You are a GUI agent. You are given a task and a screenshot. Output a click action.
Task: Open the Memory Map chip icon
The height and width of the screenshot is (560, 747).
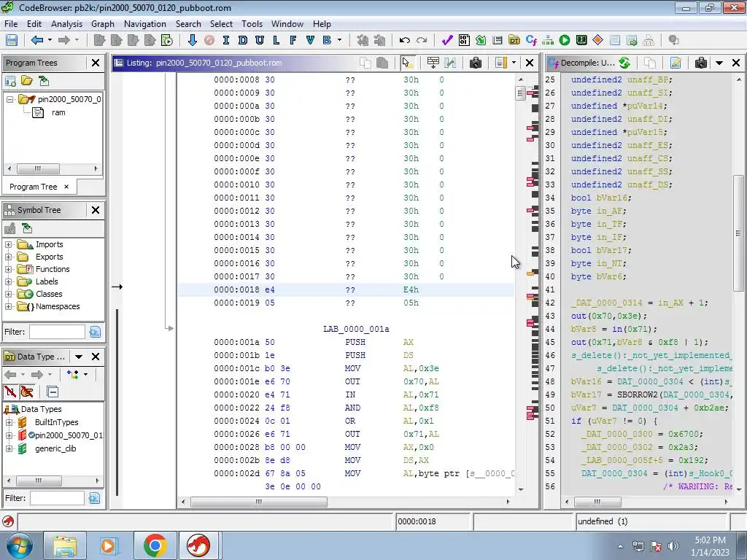point(581,41)
